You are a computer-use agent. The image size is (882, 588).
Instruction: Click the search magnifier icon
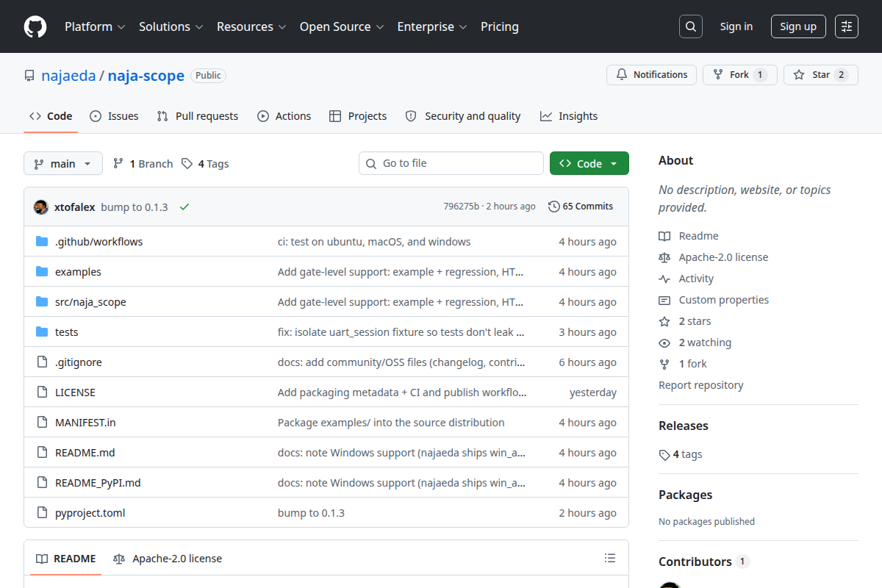click(691, 26)
